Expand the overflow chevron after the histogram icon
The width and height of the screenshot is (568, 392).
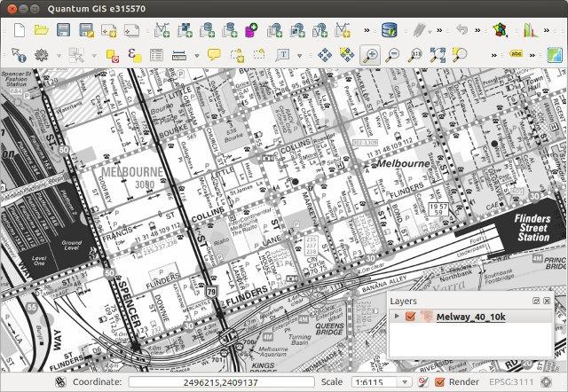pos(547,30)
